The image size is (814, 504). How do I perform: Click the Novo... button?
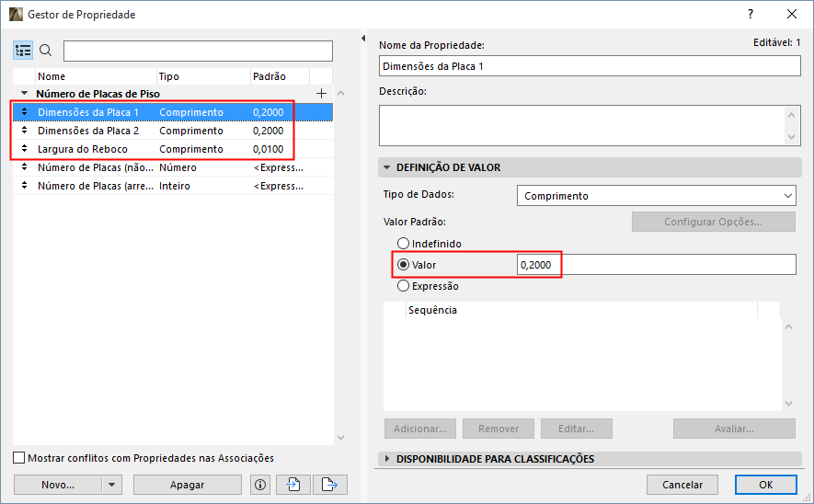tap(58, 485)
